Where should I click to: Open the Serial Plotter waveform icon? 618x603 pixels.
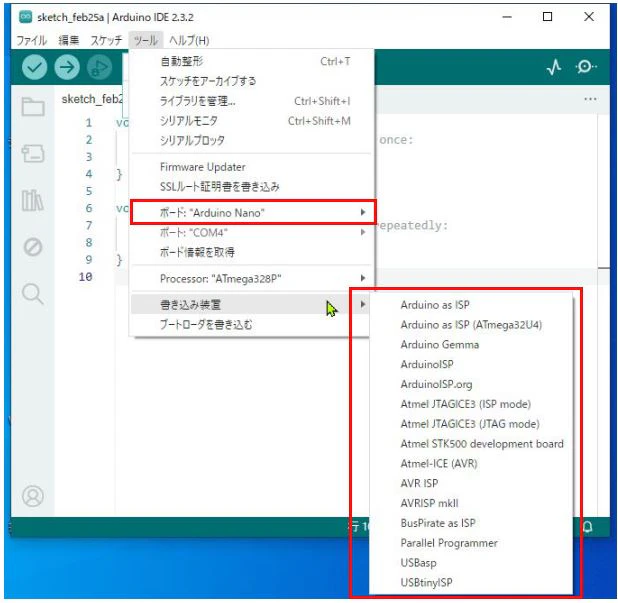554,67
